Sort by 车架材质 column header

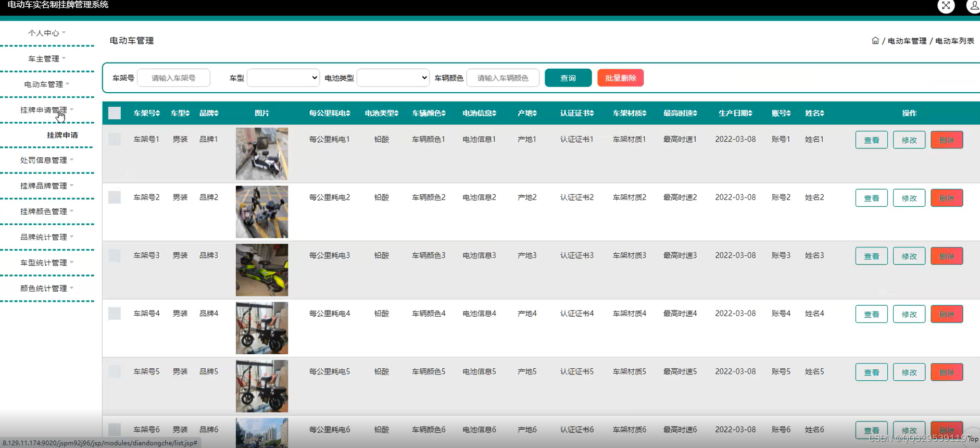(630, 113)
